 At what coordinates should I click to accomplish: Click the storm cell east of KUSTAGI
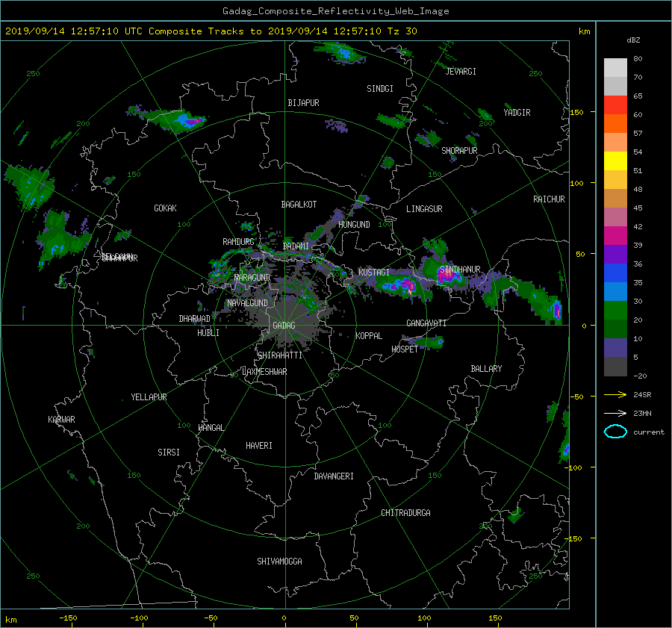[x=400, y=286]
